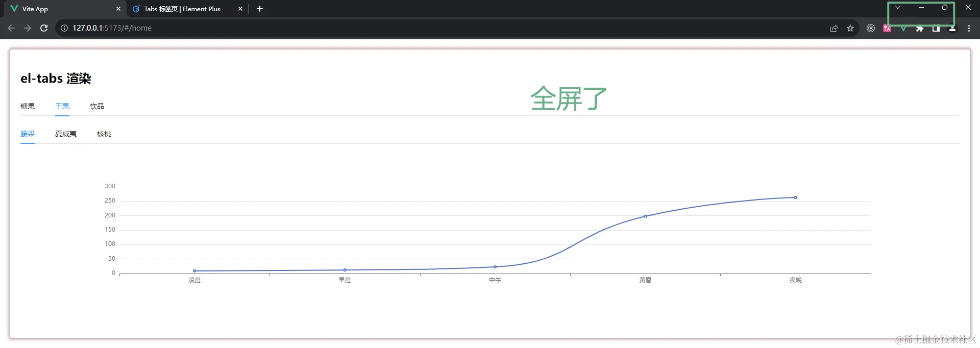Click the 150 y-axis label
The height and width of the screenshot is (348, 980).
[x=110, y=230]
